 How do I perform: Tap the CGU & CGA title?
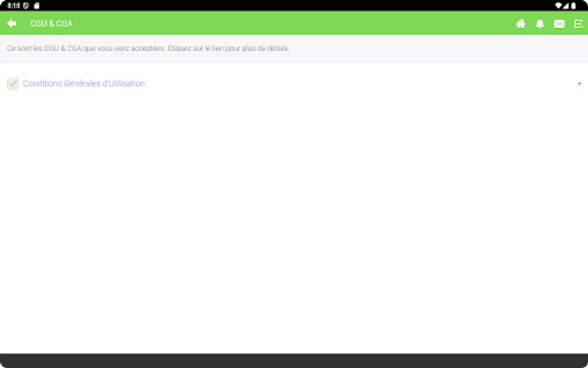click(x=51, y=23)
